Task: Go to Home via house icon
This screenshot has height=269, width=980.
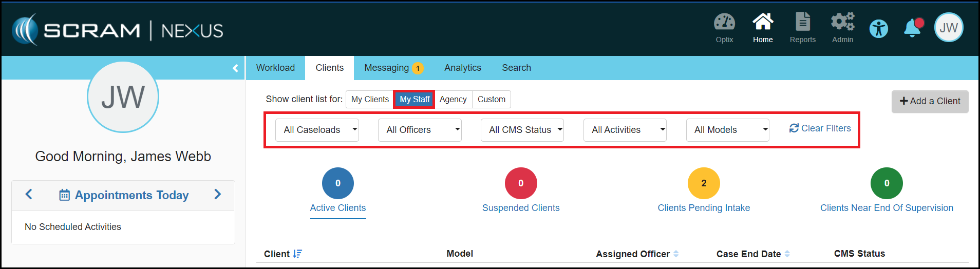Action: [x=763, y=23]
